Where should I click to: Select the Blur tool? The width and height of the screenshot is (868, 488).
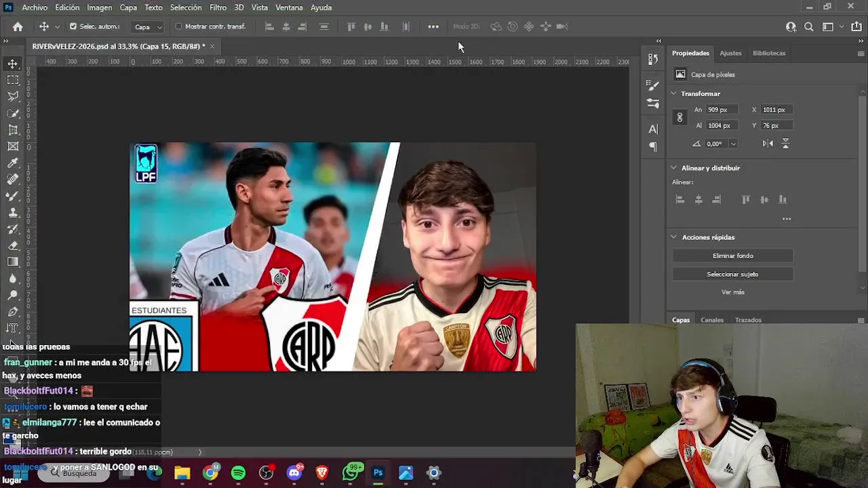pyautogui.click(x=13, y=279)
